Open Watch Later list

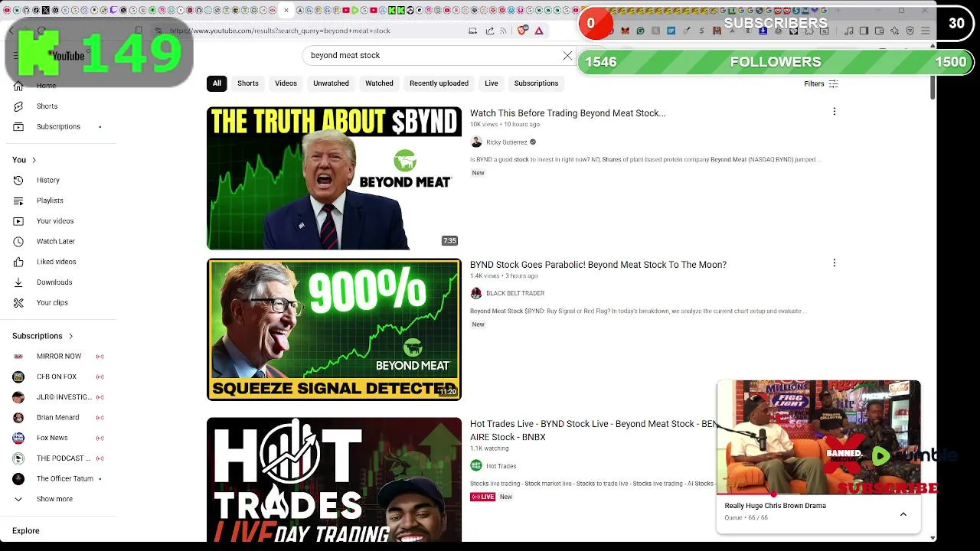click(x=55, y=241)
